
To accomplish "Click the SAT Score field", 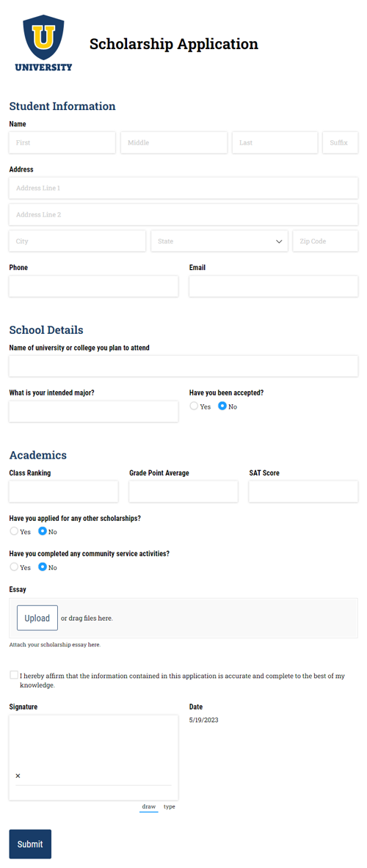I will [x=303, y=491].
